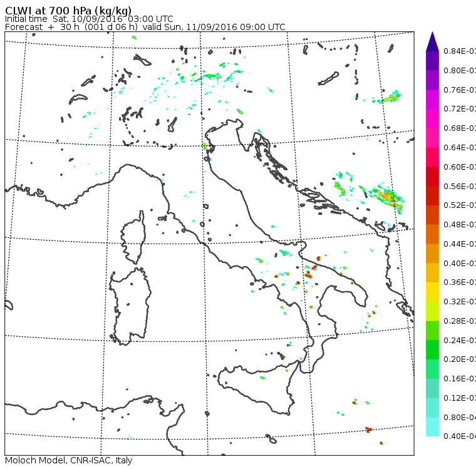Select the 0.12E colorbar label
The image size is (476, 469).
click(x=460, y=398)
